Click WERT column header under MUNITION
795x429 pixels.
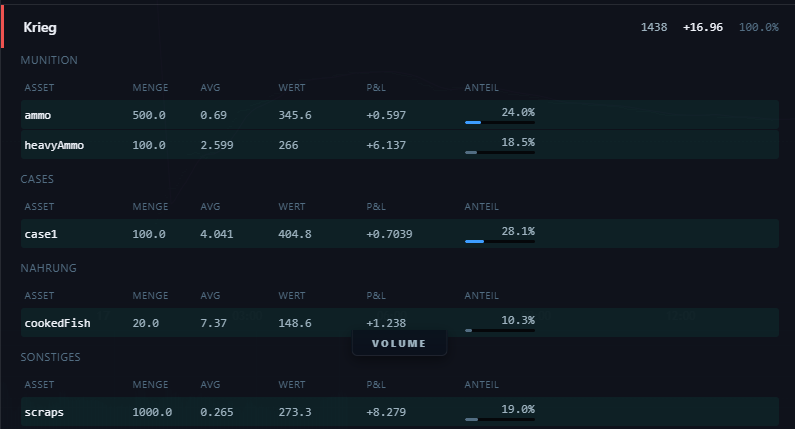(292, 88)
